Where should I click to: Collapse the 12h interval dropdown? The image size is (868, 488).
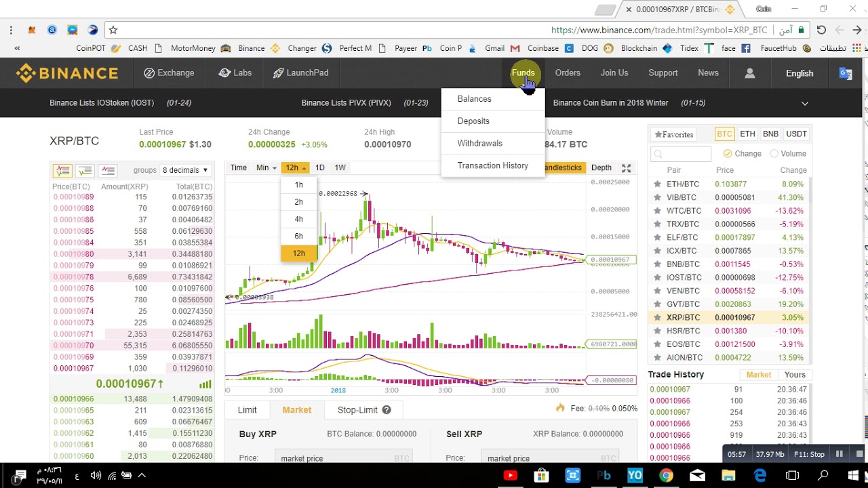295,167
